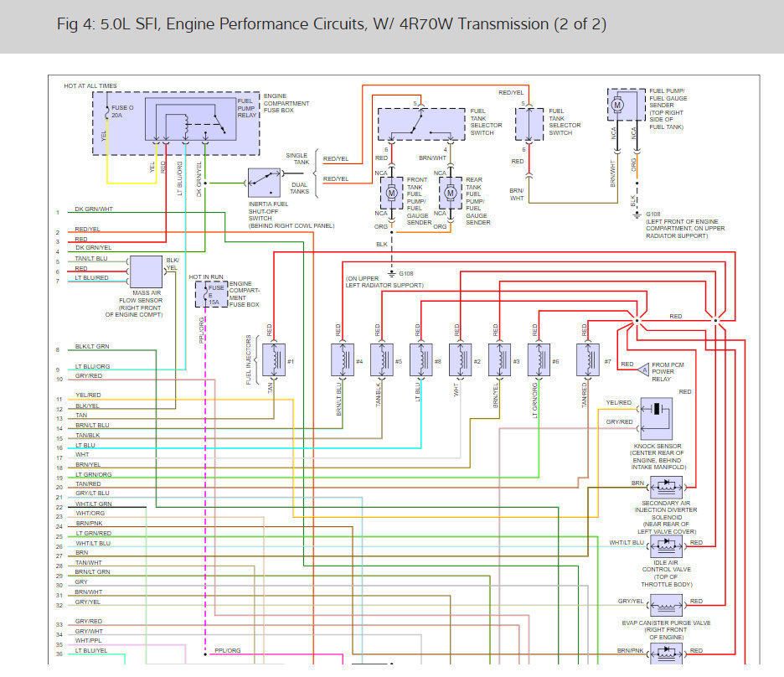Click the inertia fuel shut-off switch symbol
Screen dimensions: 784x677
coord(264,183)
